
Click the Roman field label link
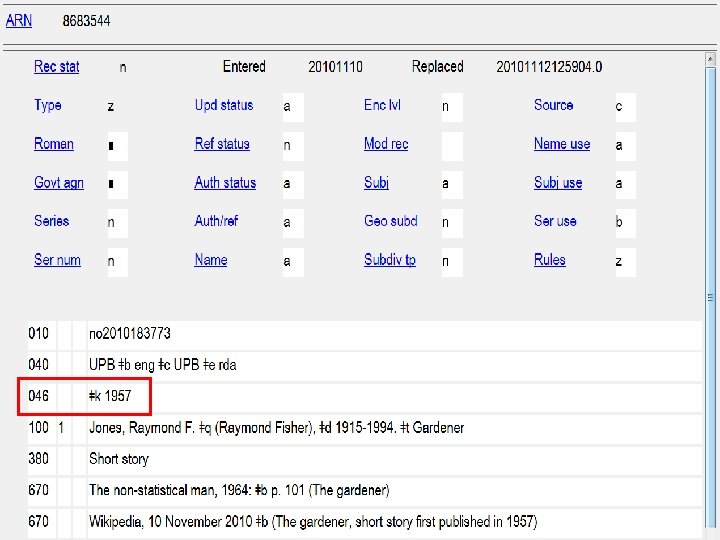54,144
